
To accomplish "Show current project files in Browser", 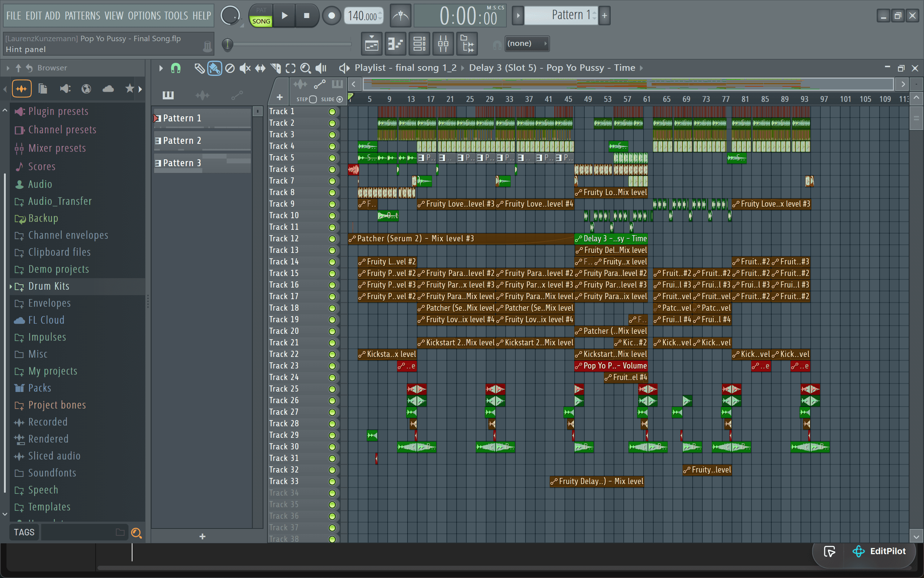I will point(43,89).
